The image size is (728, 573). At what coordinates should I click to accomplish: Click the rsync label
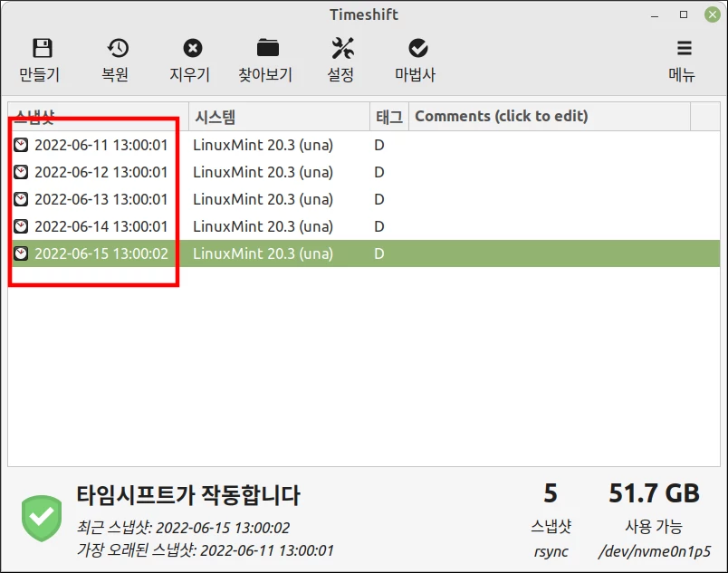click(551, 551)
